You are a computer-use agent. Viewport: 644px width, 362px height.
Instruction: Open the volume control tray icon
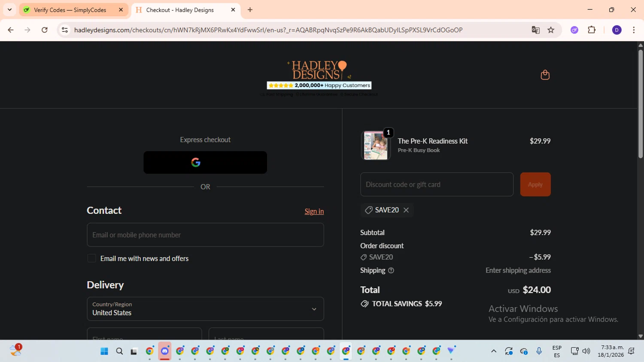586,351
